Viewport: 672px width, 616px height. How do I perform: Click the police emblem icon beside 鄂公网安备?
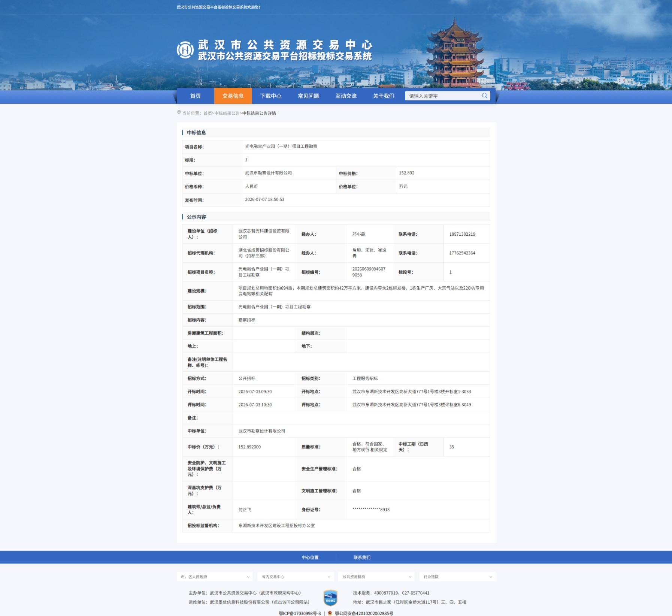click(330, 613)
